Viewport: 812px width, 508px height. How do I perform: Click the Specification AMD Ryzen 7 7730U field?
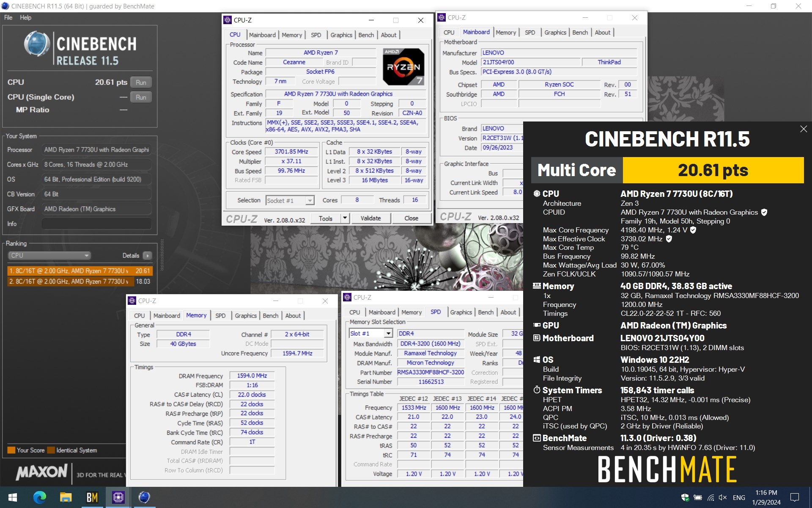coord(346,94)
